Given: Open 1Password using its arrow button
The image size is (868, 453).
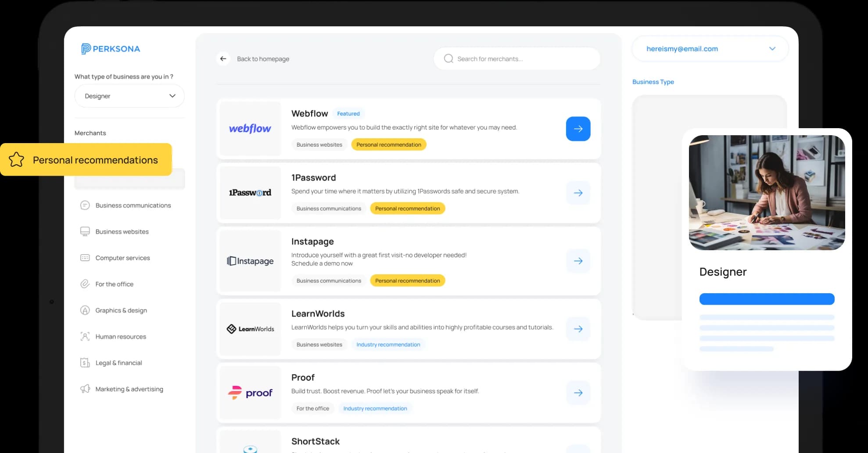Looking at the screenshot, I should point(578,193).
